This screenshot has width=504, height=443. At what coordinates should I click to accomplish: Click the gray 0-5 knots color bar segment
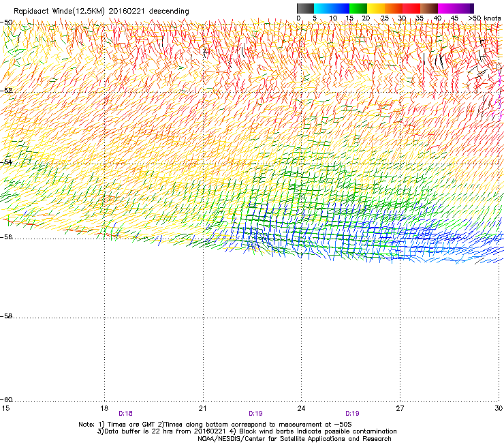point(305,8)
